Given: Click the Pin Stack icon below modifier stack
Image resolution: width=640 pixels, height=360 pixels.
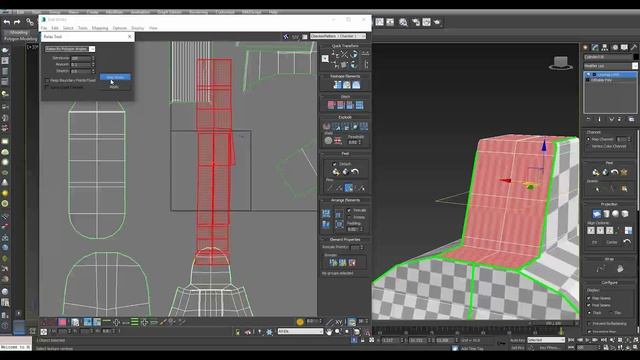Looking at the screenshot, I should [588, 120].
